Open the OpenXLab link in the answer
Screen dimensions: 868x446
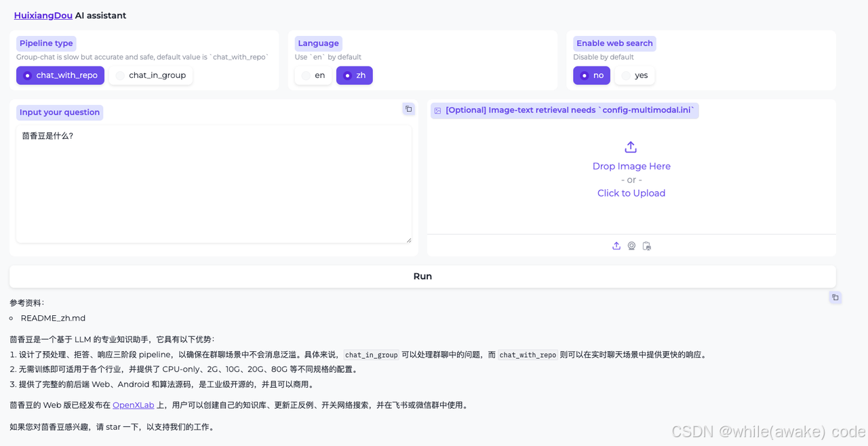134,405
